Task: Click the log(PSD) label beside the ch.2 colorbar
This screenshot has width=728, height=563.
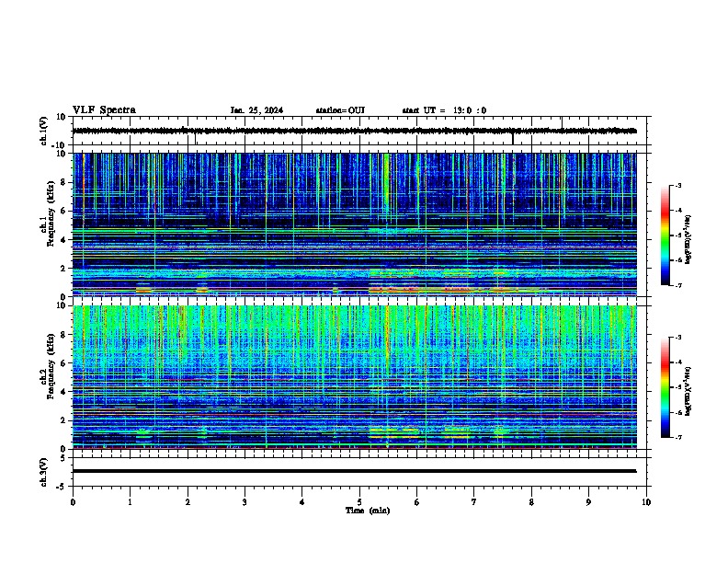Action: (x=688, y=391)
